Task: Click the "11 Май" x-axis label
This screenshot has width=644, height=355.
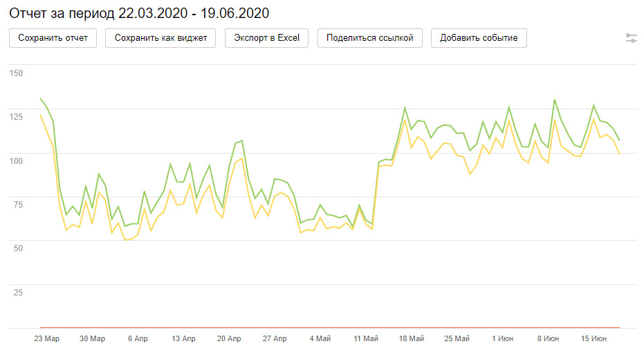Action: click(366, 339)
